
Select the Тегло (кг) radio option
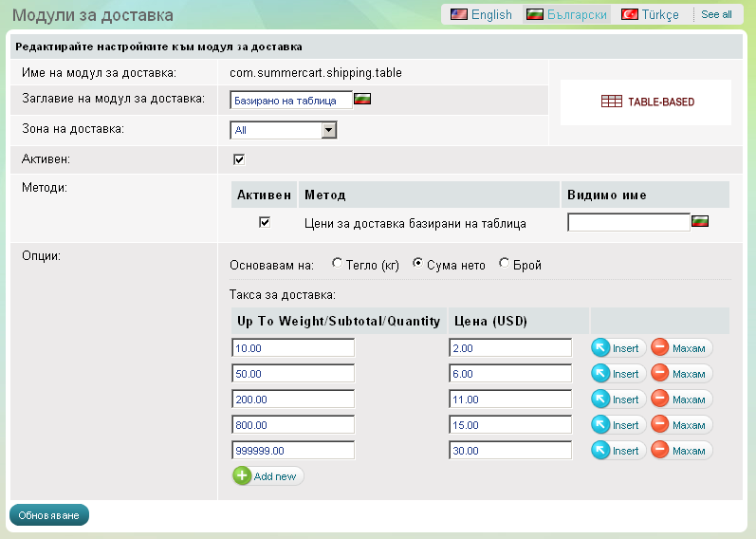click(x=337, y=265)
